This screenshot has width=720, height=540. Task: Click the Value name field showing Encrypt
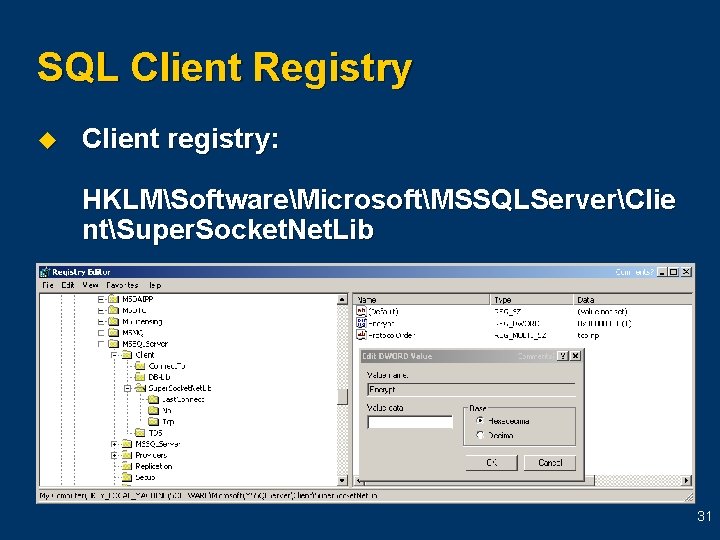[471, 389]
